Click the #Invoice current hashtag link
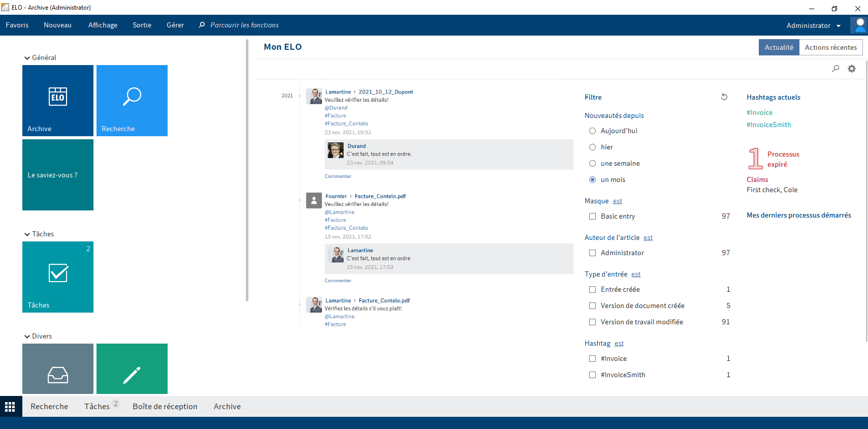Viewport: 868px width, 429px height. coord(760,112)
